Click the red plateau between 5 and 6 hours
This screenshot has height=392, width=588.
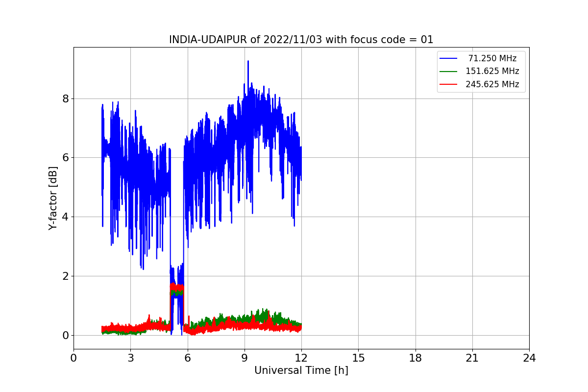(176, 287)
